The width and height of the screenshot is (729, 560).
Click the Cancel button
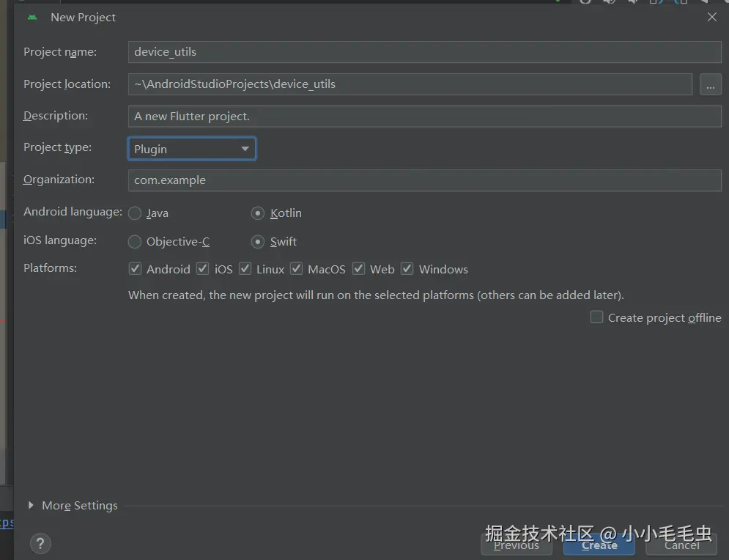click(x=681, y=545)
